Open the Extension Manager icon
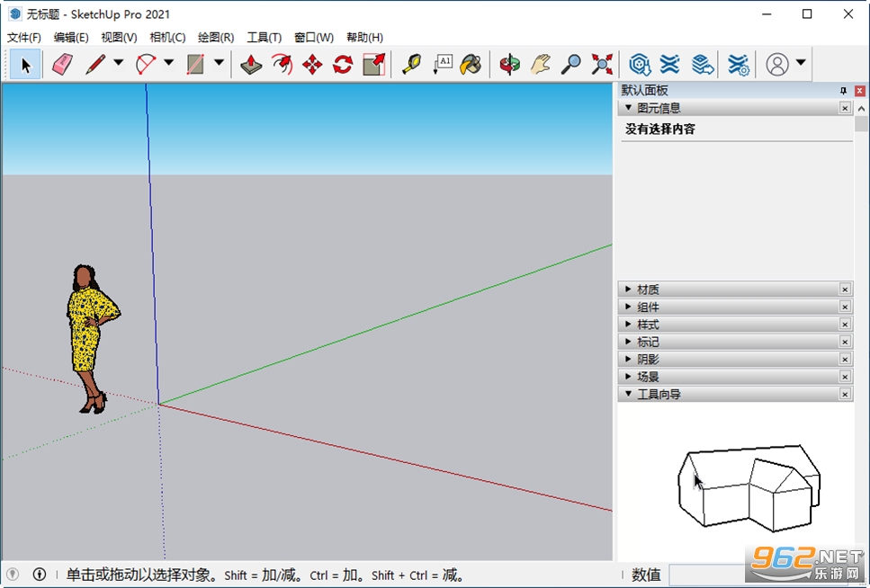The width and height of the screenshot is (870, 588). pos(739,65)
